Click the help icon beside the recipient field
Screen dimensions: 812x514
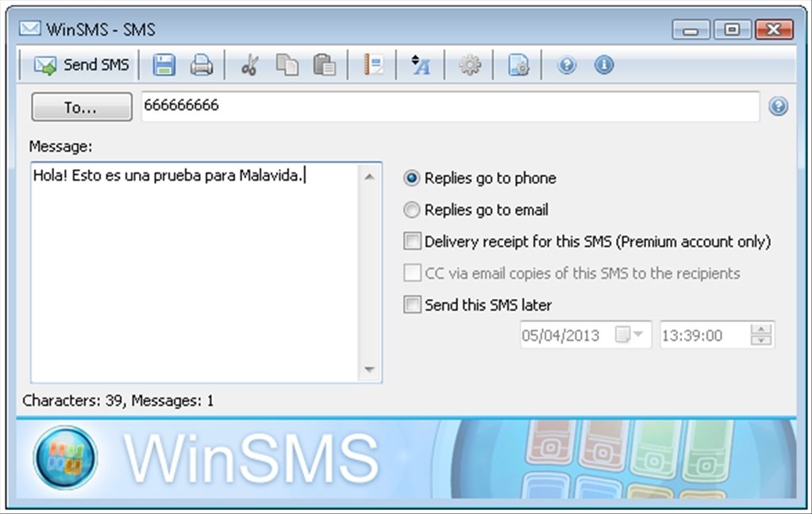779,106
